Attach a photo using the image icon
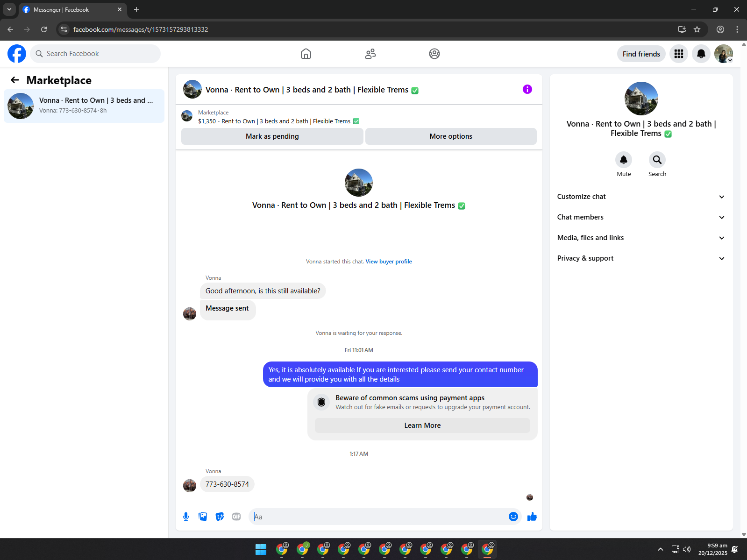The image size is (747, 560). [x=203, y=517]
